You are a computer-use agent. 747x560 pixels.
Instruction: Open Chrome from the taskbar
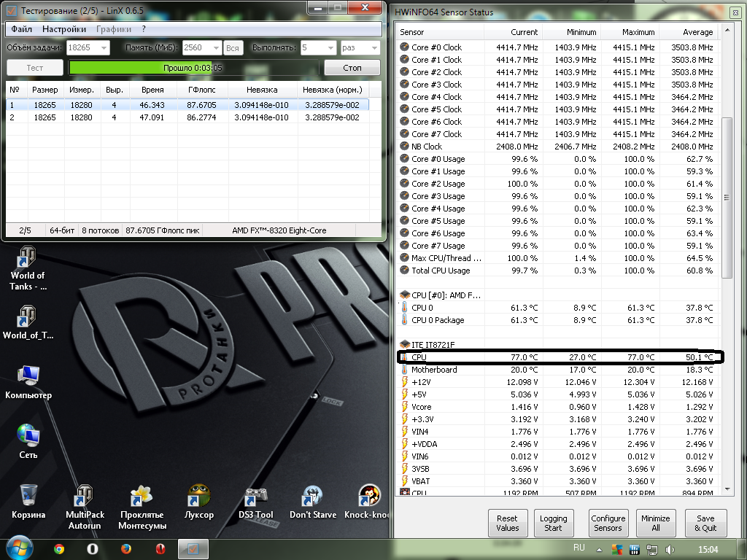59,549
